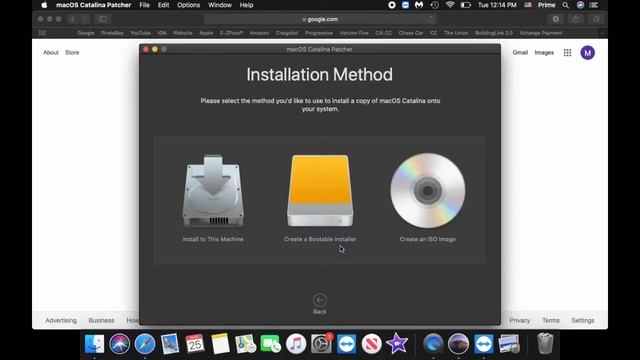Image resolution: width=640 pixels, height=360 pixels.
Task: Click the Safari address bar google.com
Action: [x=320, y=19]
